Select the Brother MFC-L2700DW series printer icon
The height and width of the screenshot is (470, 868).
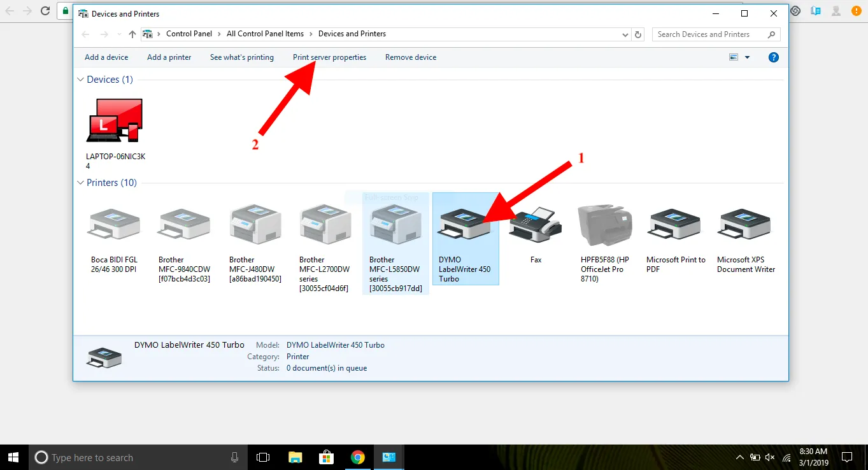click(325, 224)
